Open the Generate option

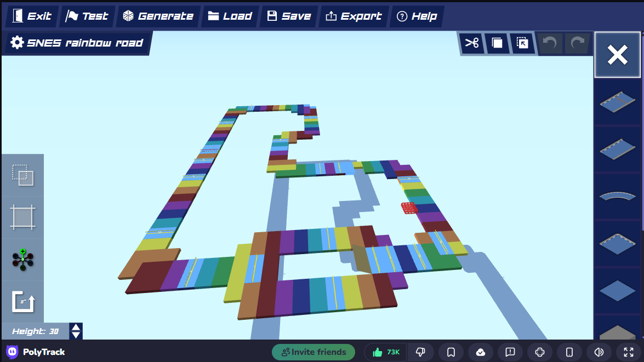[158, 16]
